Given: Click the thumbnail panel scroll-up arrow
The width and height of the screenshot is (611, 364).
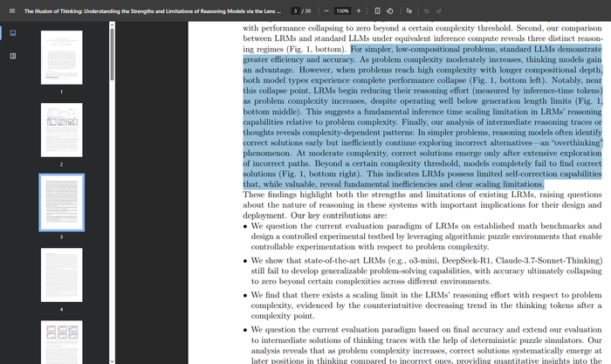Looking at the screenshot, I should click(x=113, y=24).
